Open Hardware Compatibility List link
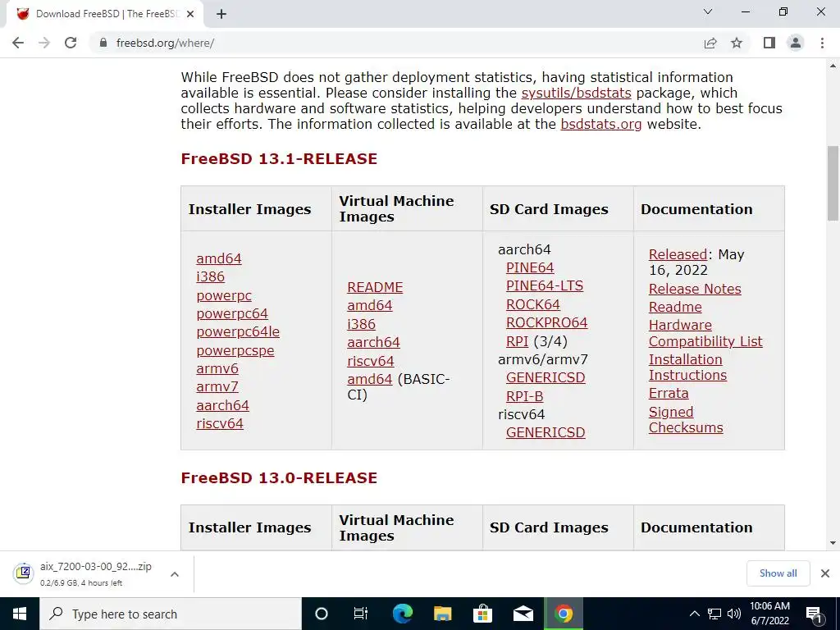This screenshot has height=630, width=840. pos(705,333)
